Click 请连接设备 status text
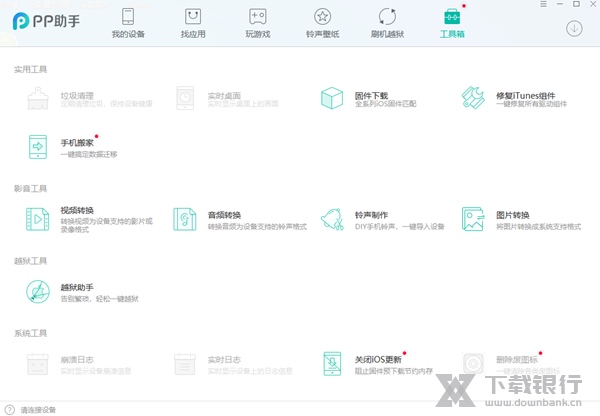 (38, 409)
